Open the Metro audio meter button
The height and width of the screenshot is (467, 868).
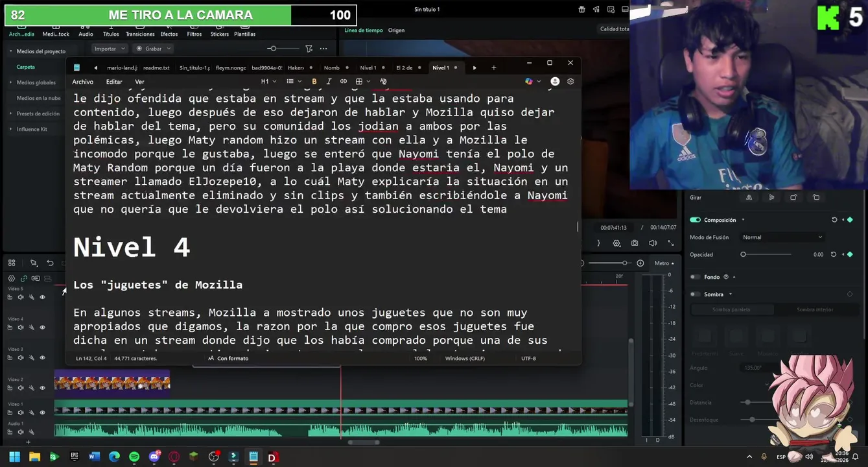(x=664, y=263)
